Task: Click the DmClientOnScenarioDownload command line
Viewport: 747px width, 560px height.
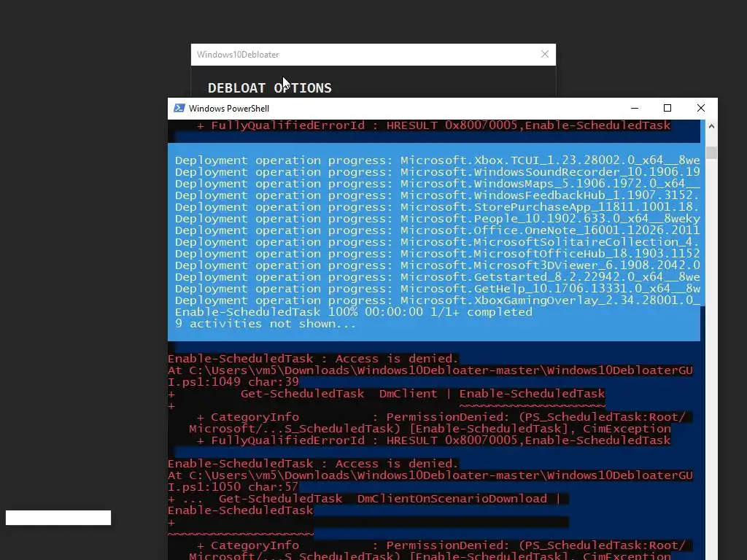Action: pos(365,499)
